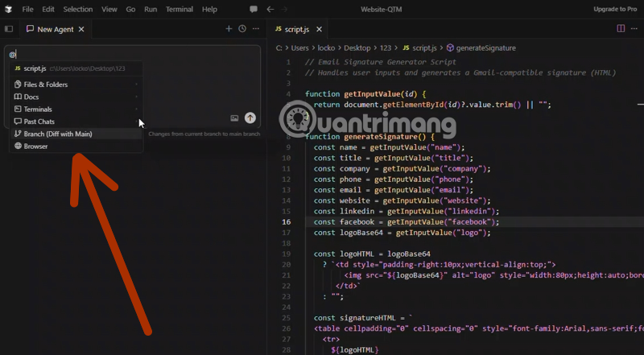Start a new chat with plus icon

click(229, 29)
